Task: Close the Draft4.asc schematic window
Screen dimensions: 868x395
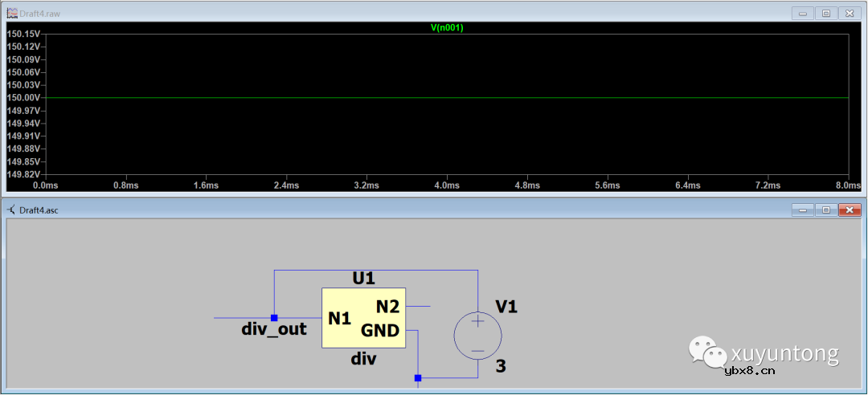Action: (x=849, y=210)
